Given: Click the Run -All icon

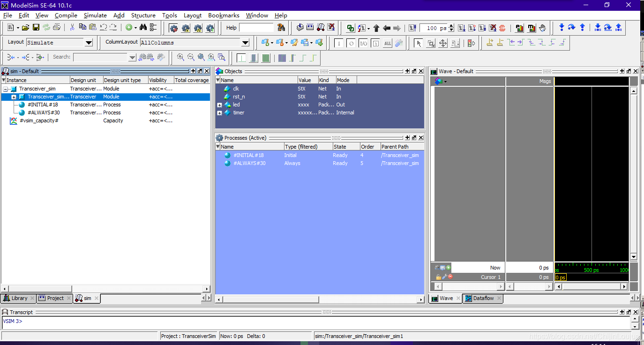Looking at the screenshot, I should point(482,28).
